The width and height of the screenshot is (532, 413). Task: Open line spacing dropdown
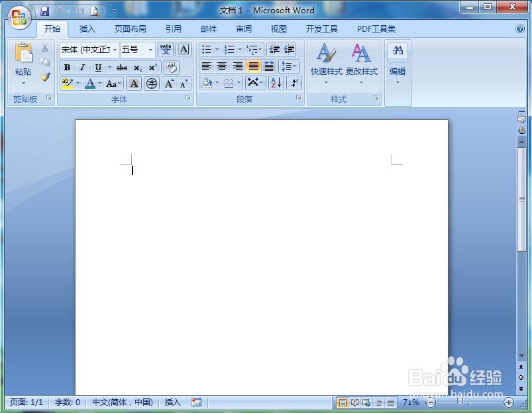tap(289, 66)
